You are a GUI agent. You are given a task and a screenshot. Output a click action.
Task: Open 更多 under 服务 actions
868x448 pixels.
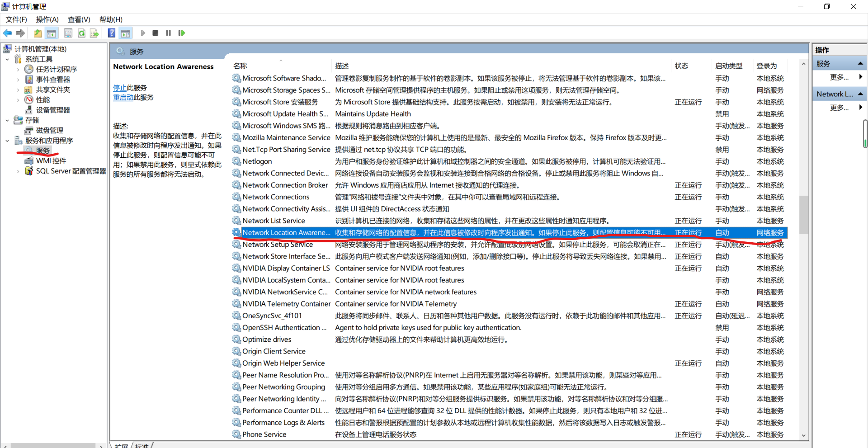tap(840, 77)
